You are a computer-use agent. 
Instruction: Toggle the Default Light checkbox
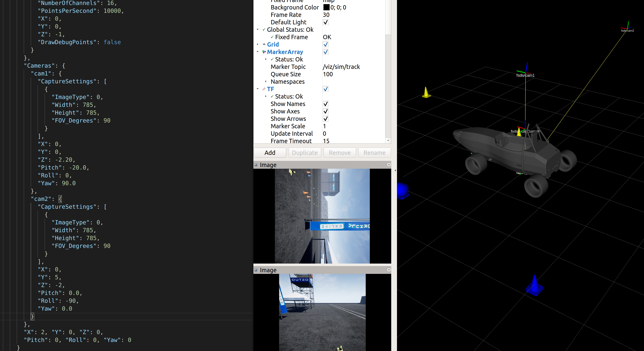(326, 22)
